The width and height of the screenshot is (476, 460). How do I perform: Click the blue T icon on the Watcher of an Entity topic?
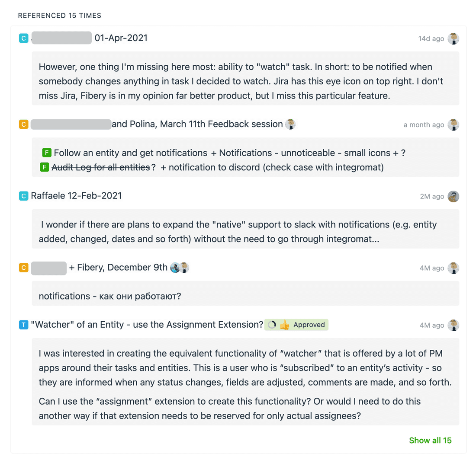[23, 325]
